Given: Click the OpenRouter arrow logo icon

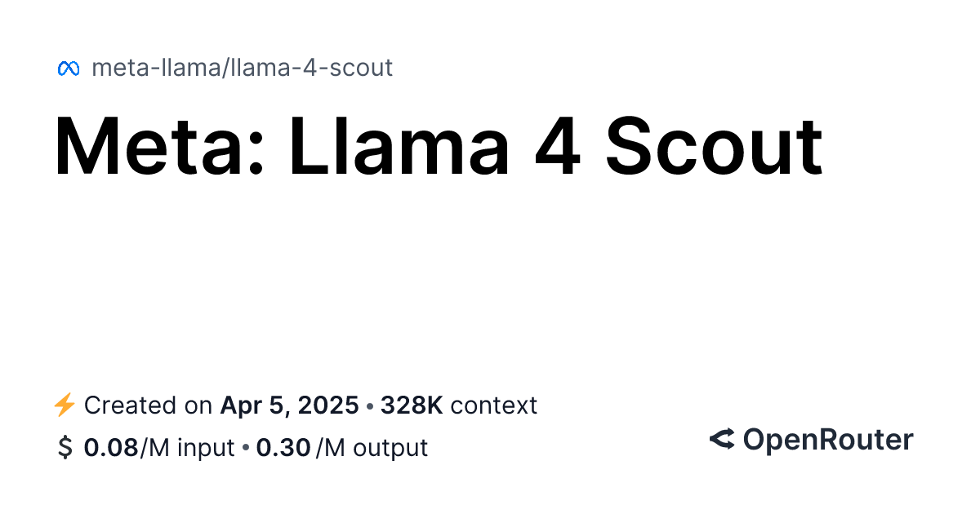Looking at the screenshot, I should point(722,440).
